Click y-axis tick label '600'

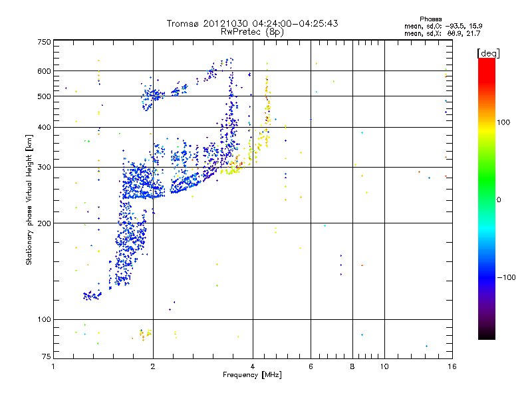[x=45, y=71]
